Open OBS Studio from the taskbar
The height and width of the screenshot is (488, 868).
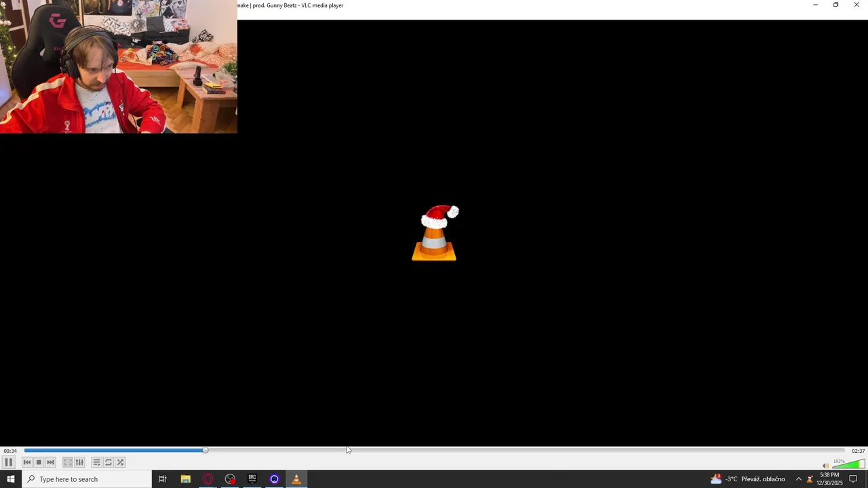tap(230, 479)
